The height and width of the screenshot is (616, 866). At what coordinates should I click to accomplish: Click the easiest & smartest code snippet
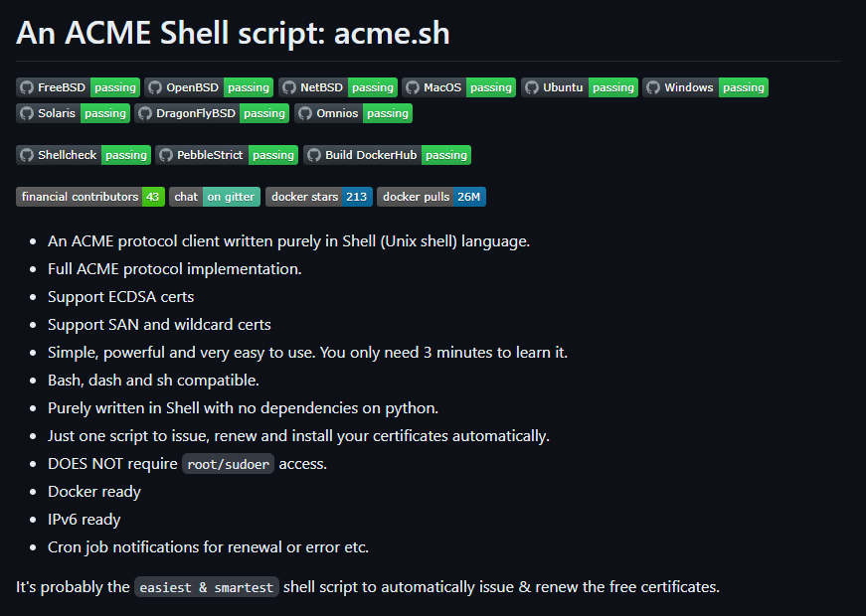207,587
